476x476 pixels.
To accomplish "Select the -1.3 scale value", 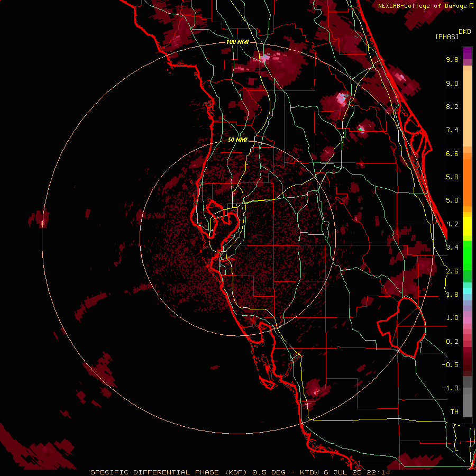I will [450, 388].
